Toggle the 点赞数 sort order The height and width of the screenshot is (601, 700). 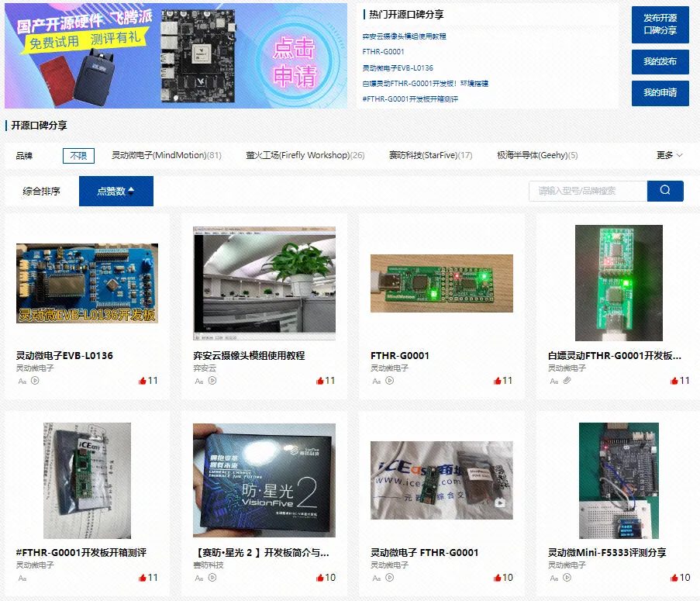coord(116,191)
